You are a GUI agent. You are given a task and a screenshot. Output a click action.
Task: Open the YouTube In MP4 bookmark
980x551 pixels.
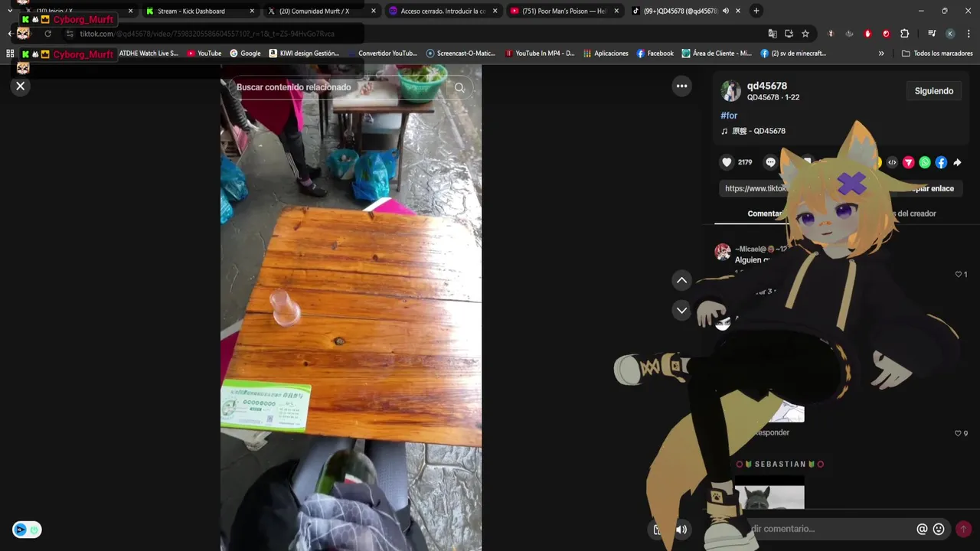coord(540,54)
